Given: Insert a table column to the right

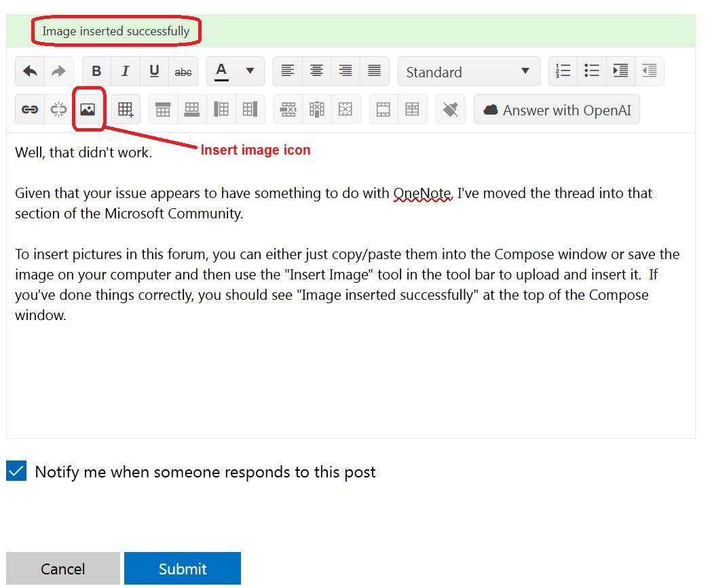Looking at the screenshot, I should click(x=250, y=109).
